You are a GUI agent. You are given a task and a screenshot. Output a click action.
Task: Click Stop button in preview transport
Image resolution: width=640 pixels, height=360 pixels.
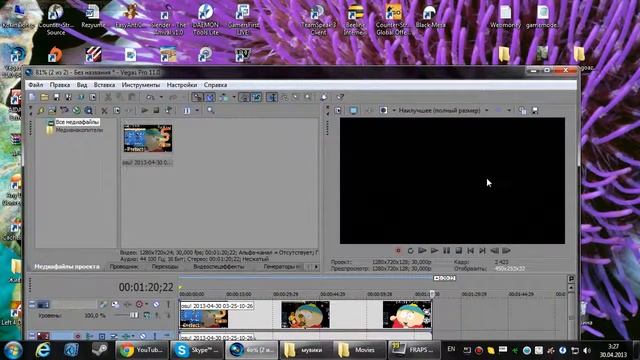click(458, 251)
